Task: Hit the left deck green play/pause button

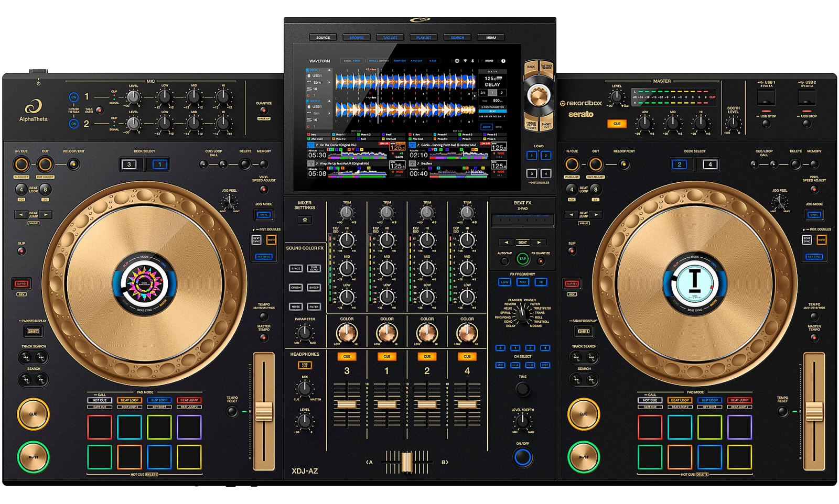Action: (x=33, y=457)
